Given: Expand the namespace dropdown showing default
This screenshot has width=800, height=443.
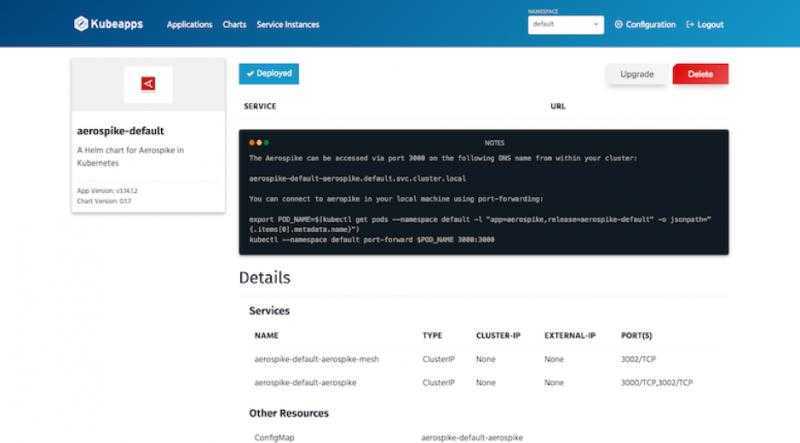Looking at the screenshot, I should (x=566, y=24).
